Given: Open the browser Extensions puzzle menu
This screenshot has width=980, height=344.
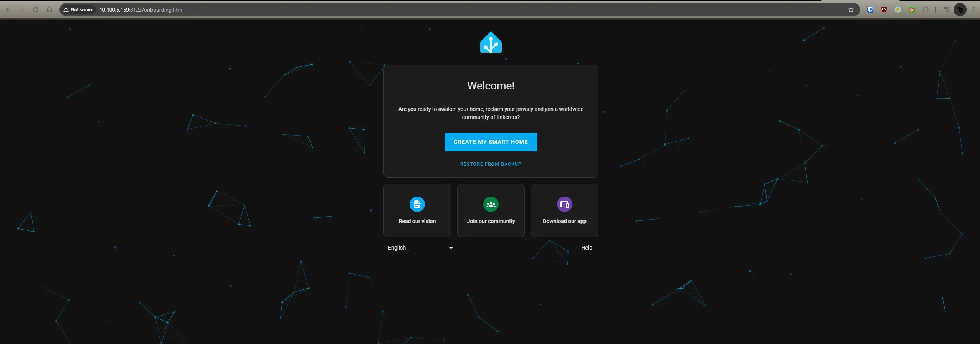Looking at the screenshot, I should tap(925, 10).
